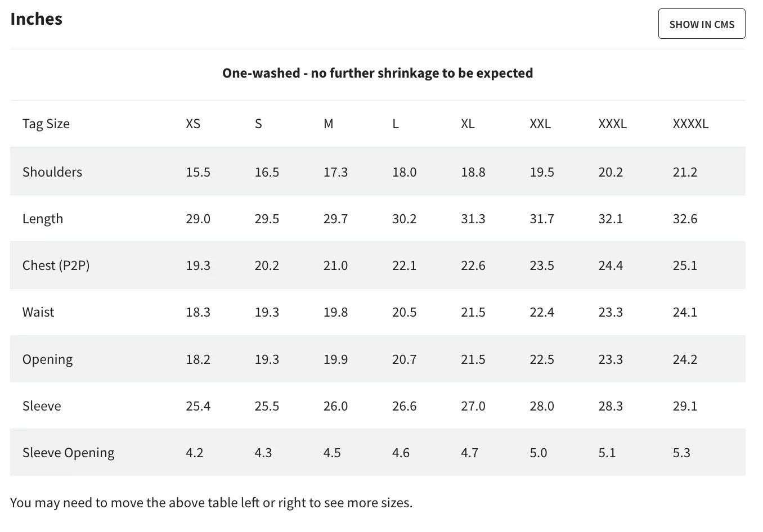Click the Inches heading
Viewport: 763px width, 532px height.
point(37,19)
